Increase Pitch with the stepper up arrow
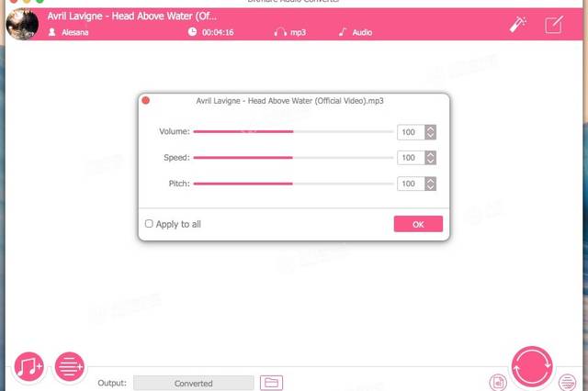This screenshot has height=391, width=588. pyautogui.click(x=431, y=180)
